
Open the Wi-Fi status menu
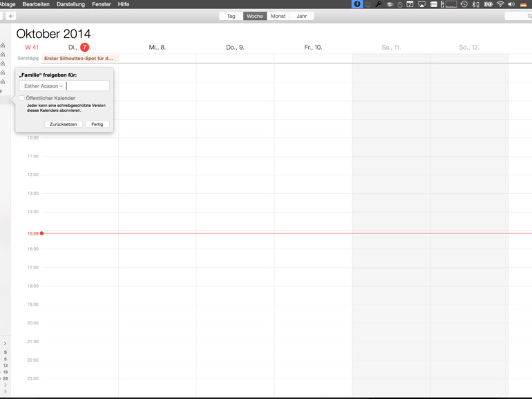click(500, 4)
